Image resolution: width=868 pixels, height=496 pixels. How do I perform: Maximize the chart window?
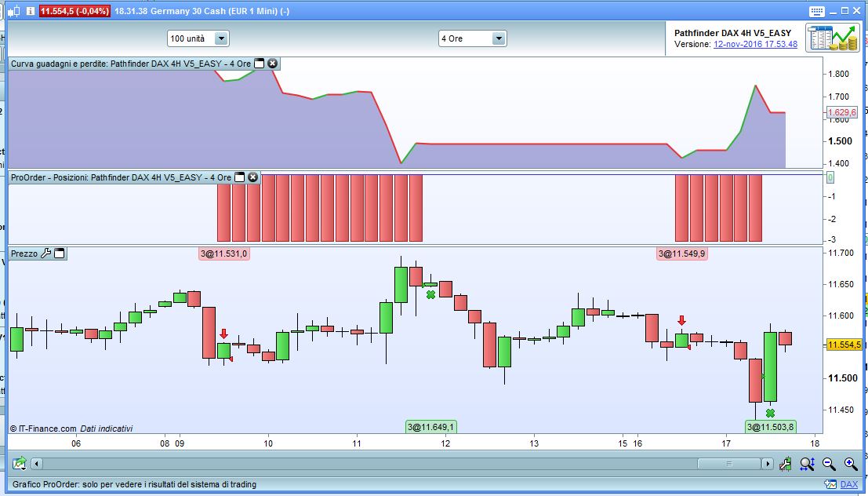tap(844, 10)
